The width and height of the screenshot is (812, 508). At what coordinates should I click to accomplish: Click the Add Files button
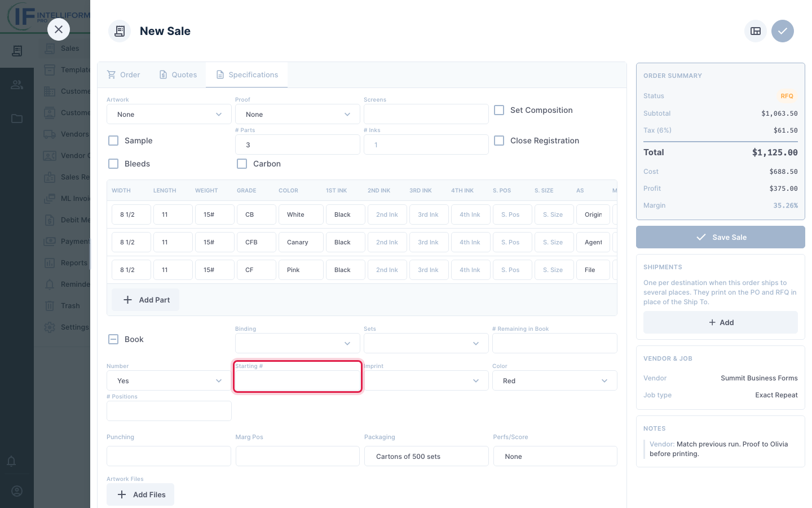[x=140, y=494]
